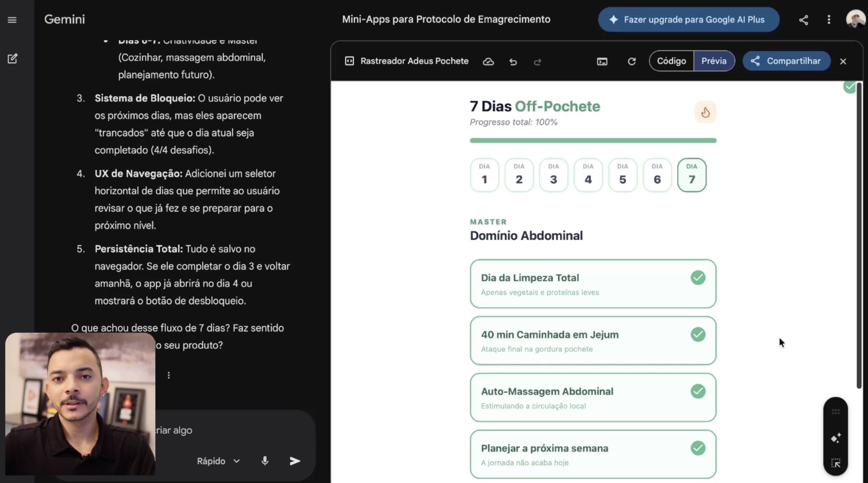868x483 pixels.
Task: Click the Ataque final na gordura pochete subtitle
Action: [x=537, y=349]
